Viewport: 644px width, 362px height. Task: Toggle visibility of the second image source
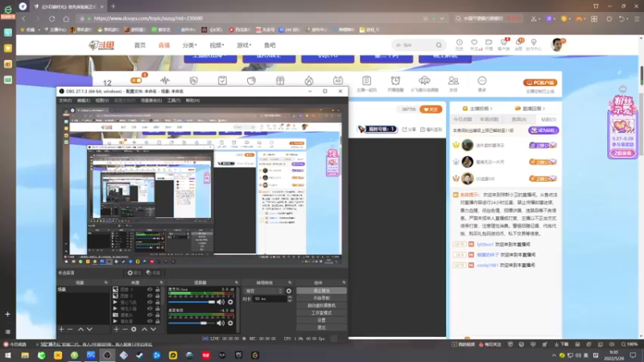[150, 295]
